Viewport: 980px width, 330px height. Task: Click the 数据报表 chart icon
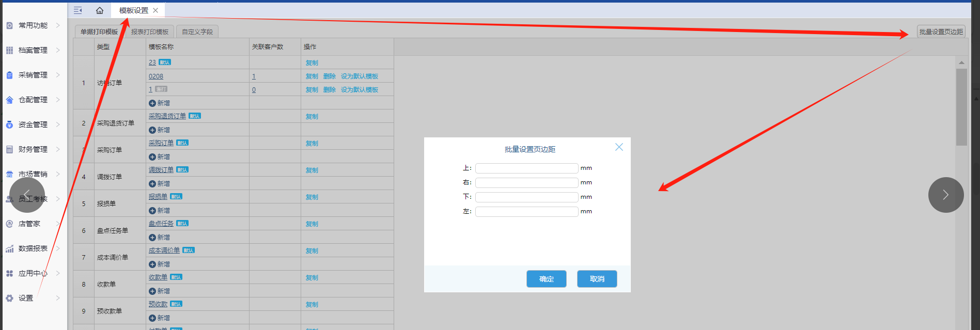pos(9,248)
